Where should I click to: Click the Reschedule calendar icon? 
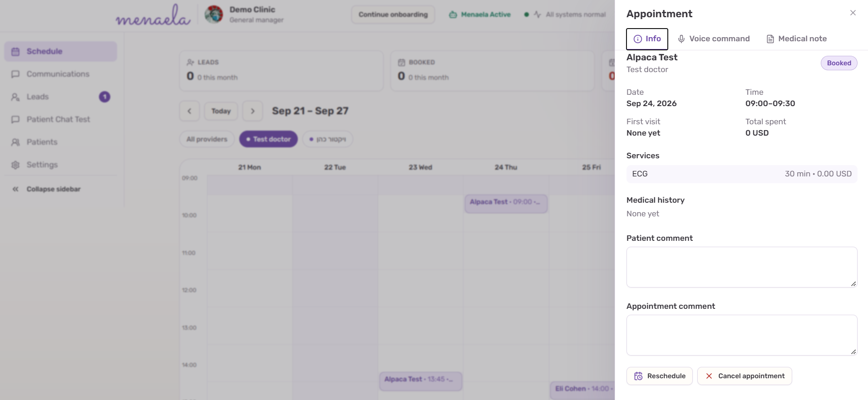(638, 376)
